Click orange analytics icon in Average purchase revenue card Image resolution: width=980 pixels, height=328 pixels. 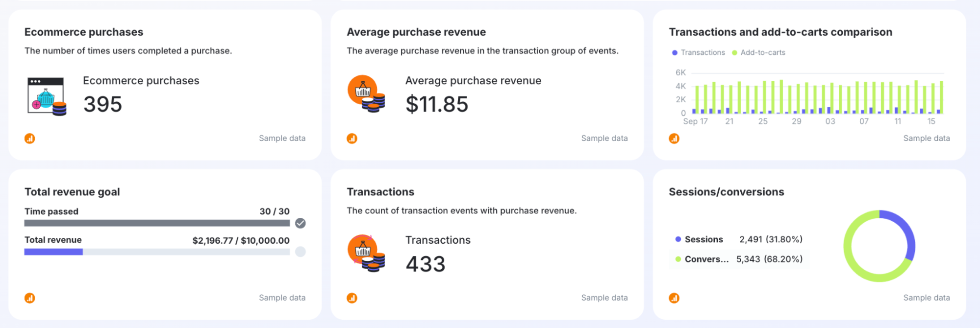(x=352, y=139)
